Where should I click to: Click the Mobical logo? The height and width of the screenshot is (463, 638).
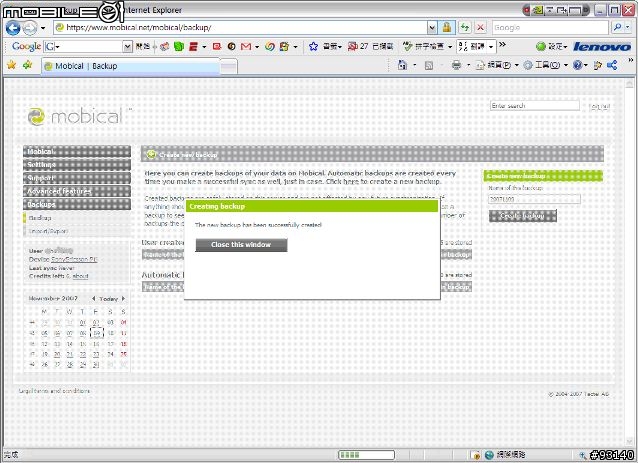coord(76,117)
